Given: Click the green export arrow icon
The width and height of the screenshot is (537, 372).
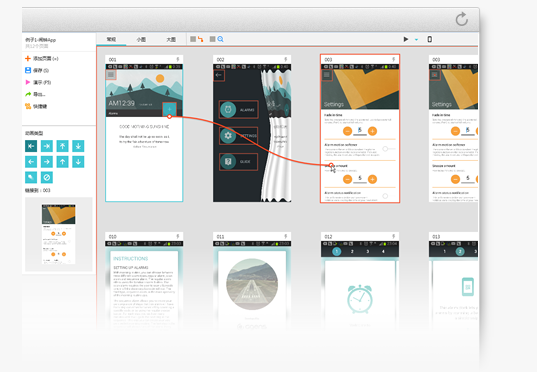Looking at the screenshot, I should pyautogui.click(x=28, y=94).
